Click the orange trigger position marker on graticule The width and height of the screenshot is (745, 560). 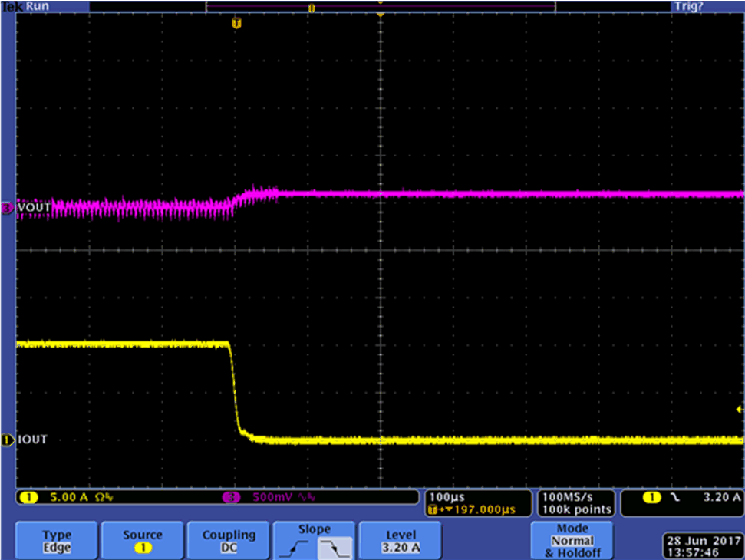click(236, 24)
